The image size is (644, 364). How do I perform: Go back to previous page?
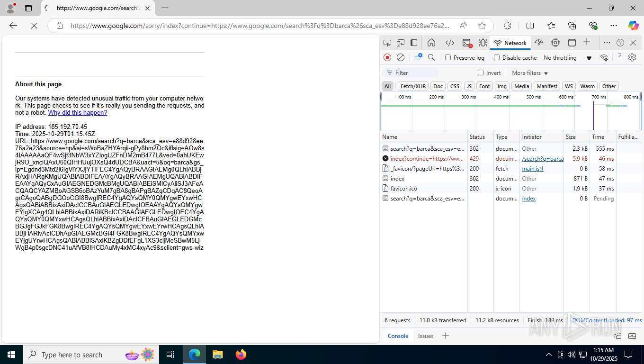[13, 26]
